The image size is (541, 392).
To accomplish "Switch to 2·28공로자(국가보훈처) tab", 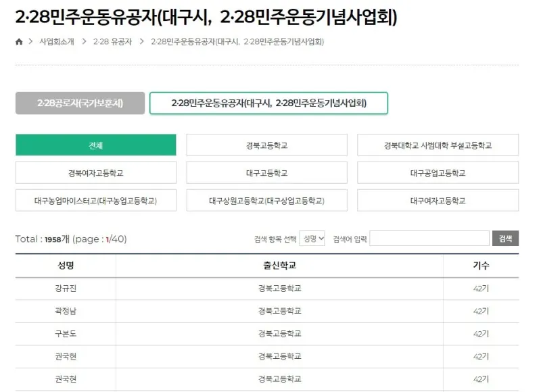I will tap(80, 103).
